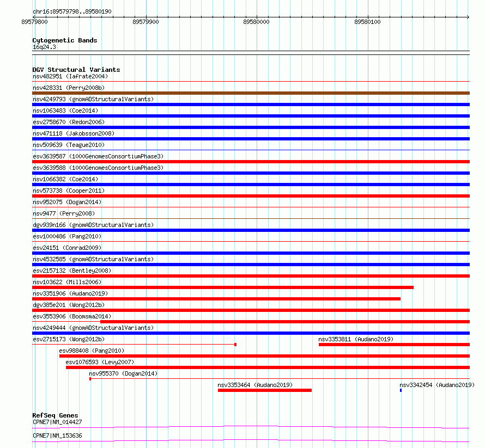Screen dimensions: 485x448
Task: Select esv1000486 (Pang2010) label
Action: (67, 236)
